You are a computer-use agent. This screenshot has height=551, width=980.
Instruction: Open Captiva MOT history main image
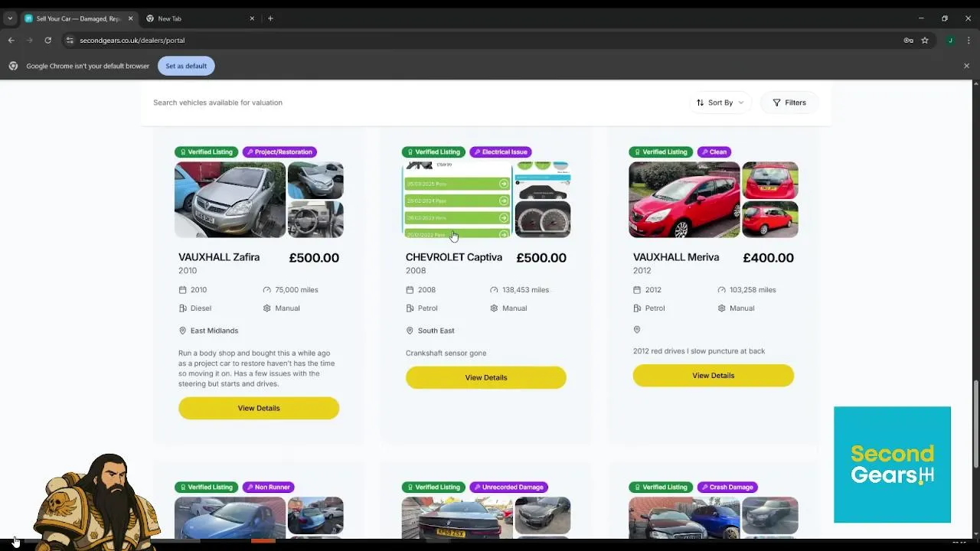pyautogui.click(x=457, y=200)
